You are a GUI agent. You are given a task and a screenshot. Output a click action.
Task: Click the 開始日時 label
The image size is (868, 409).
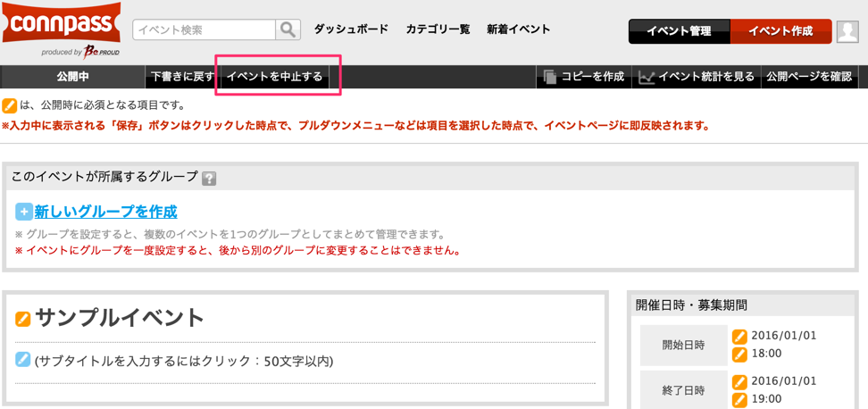684,346
